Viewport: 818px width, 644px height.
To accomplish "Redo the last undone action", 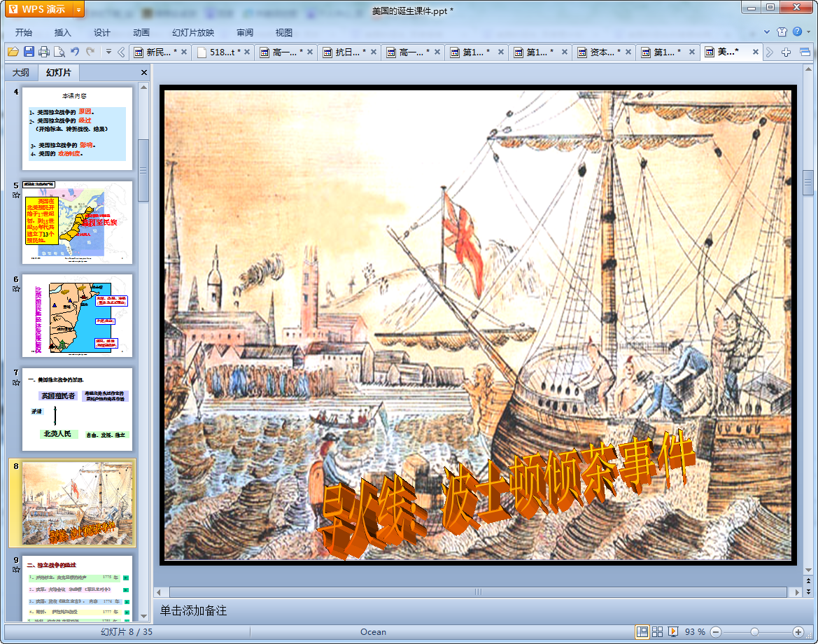I will [90, 52].
